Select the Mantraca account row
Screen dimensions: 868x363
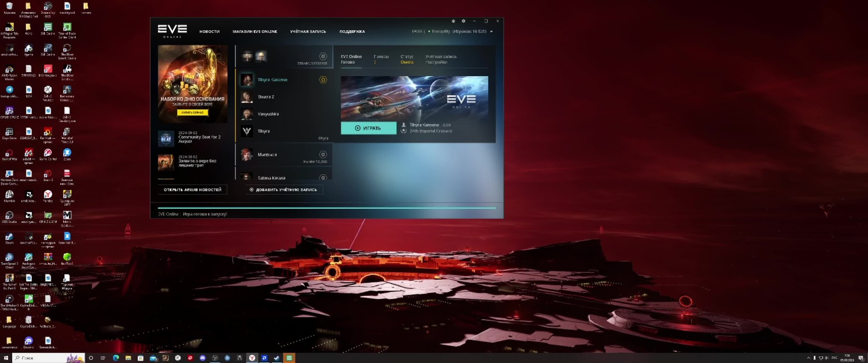[284, 155]
